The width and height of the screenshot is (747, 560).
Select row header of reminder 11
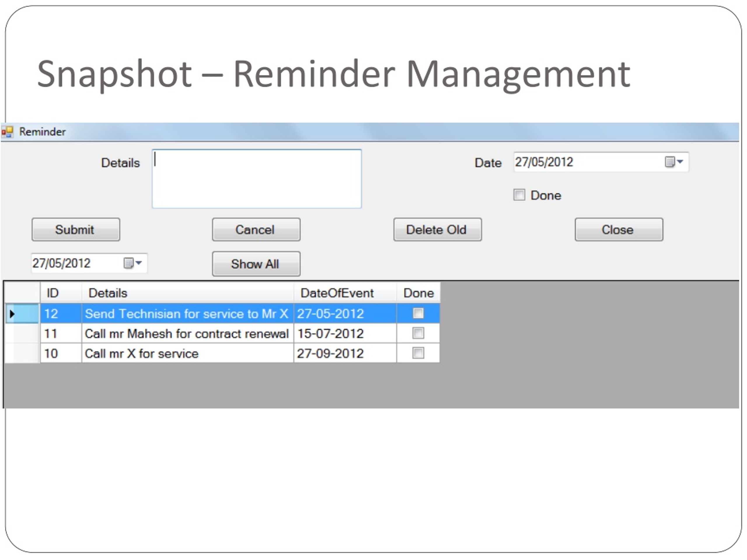click(x=22, y=333)
